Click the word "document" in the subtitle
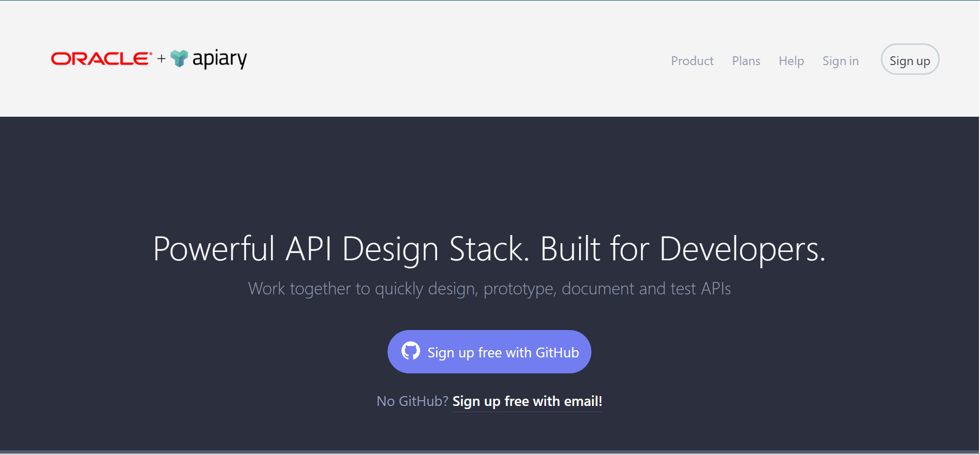The height and width of the screenshot is (455, 980). click(598, 289)
